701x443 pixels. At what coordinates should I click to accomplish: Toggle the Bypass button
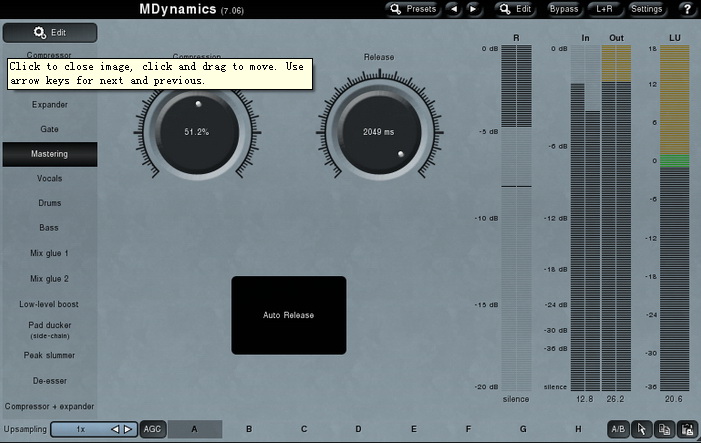tap(564, 9)
